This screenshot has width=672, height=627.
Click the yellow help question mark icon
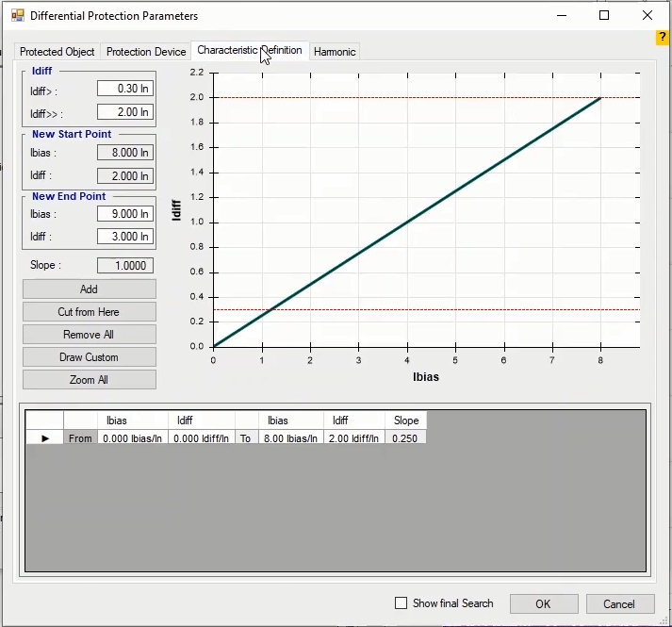coord(662,37)
